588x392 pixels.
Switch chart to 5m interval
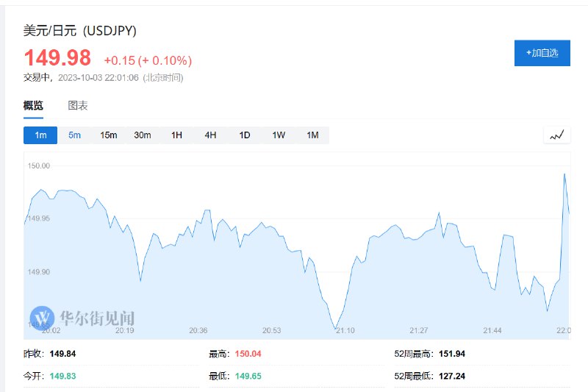click(x=74, y=135)
